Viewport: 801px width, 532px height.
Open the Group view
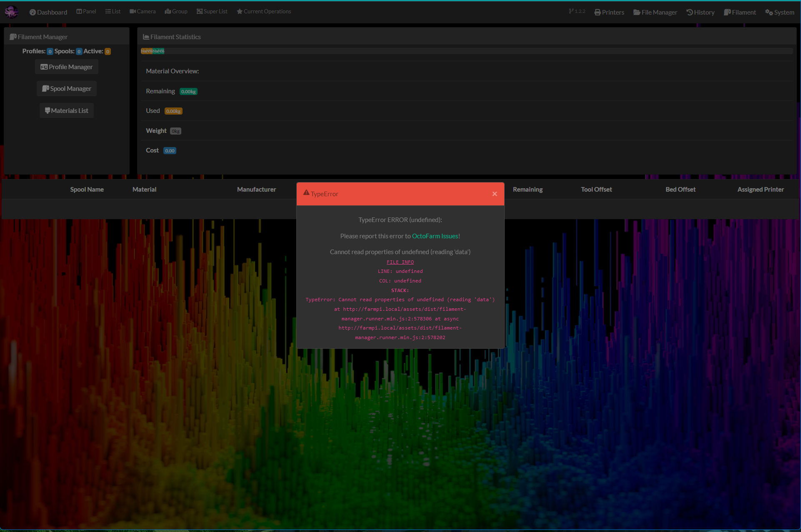coord(175,11)
